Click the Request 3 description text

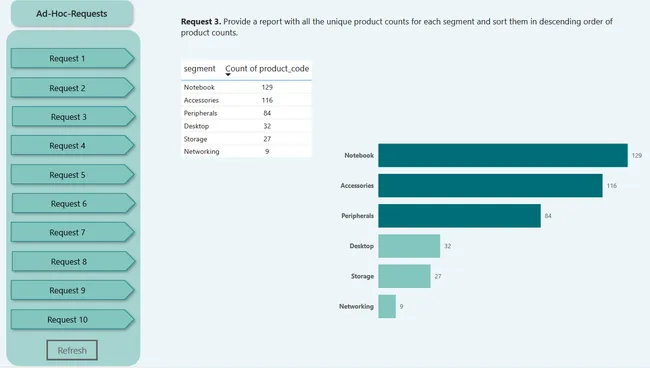pos(397,27)
